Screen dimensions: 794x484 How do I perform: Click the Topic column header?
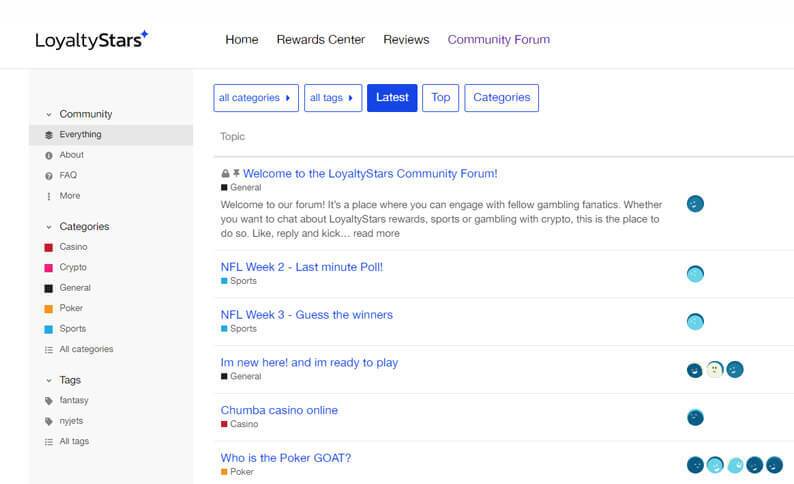click(232, 137)
